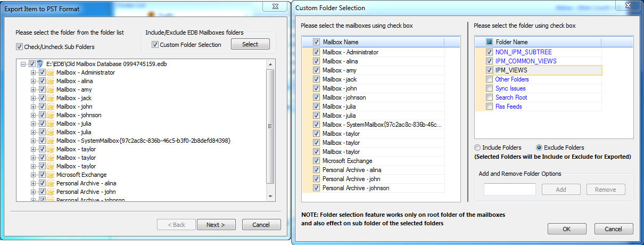Click the Microsoft Exchange folder icon in tree
This screenshot has height=245, width=644.
click(51, 175)
